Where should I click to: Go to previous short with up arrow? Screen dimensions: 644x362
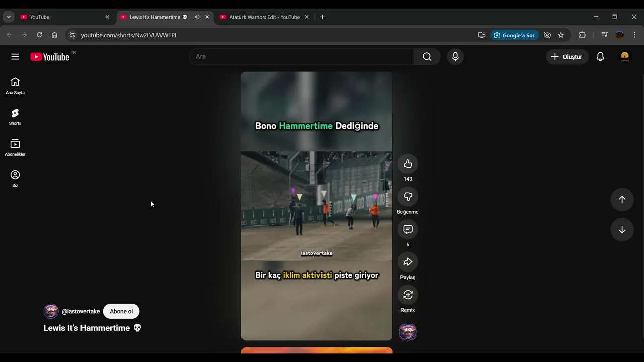pyautogui.click(x=622, y=200)
